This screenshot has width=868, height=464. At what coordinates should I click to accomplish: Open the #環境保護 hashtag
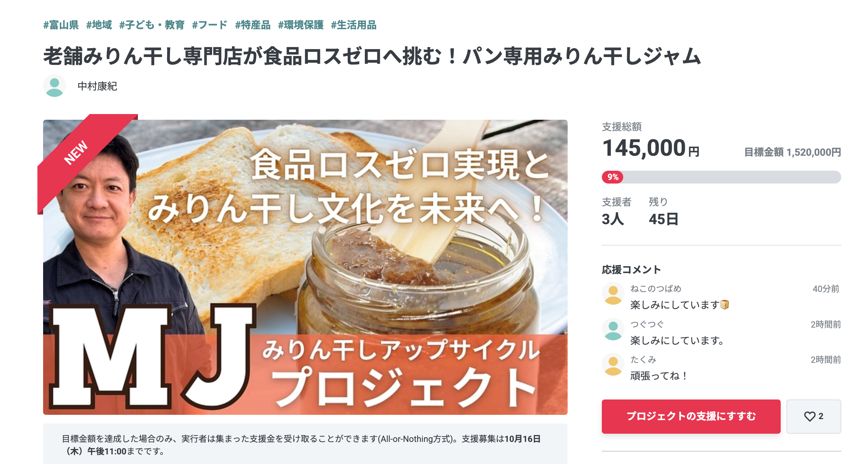pyautogui.click(x=301, y=25)
